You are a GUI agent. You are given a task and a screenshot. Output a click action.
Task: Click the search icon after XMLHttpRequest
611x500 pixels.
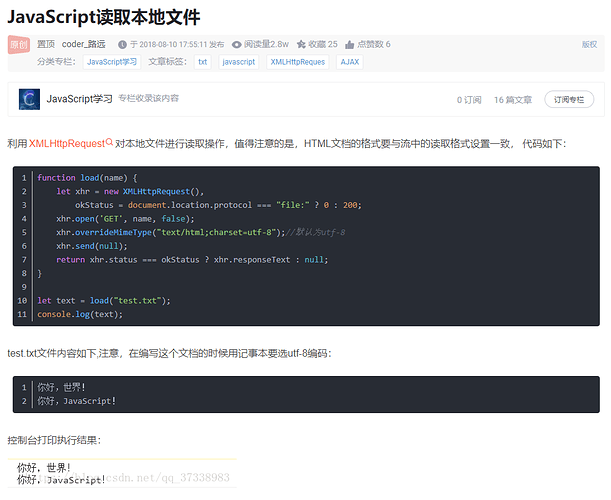109,142
